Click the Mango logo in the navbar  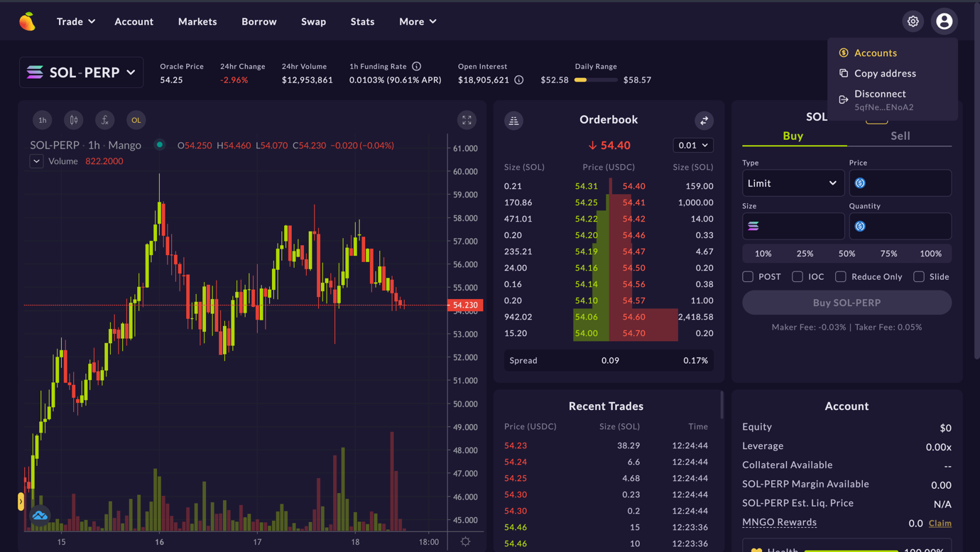coord(28,21)
